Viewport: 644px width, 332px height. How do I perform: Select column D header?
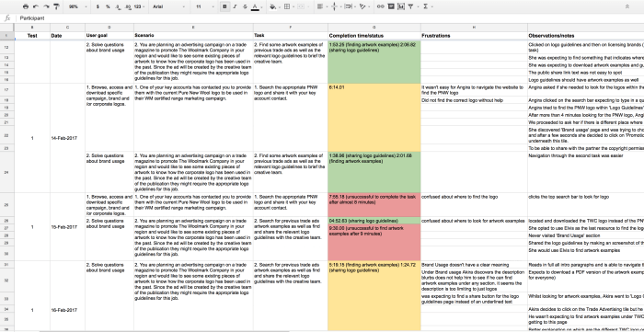coord(109,28)
